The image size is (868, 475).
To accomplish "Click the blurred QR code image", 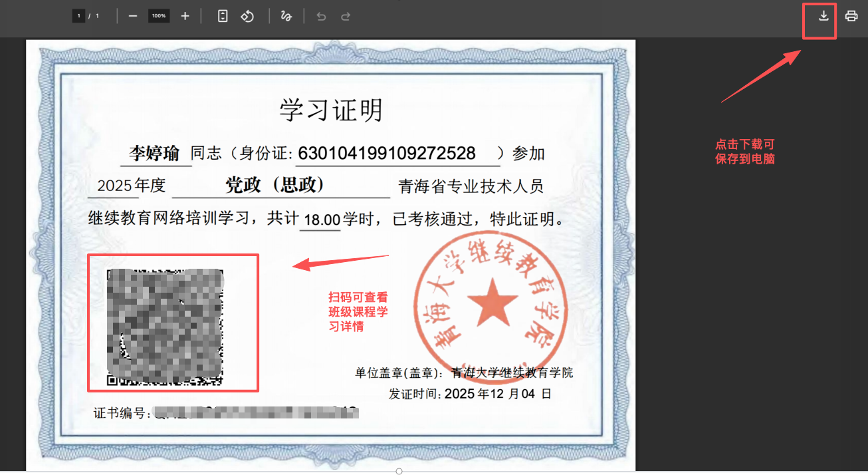I will point(165,327).
